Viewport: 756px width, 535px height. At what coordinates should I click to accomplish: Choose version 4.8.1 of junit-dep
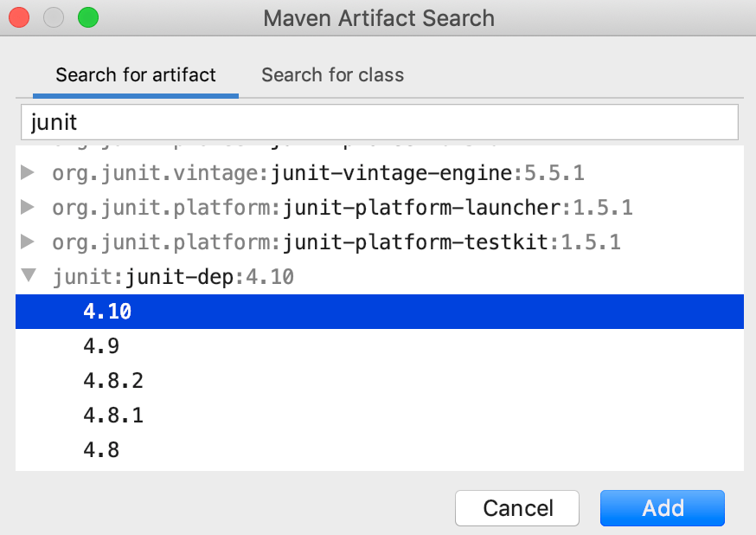380,416
